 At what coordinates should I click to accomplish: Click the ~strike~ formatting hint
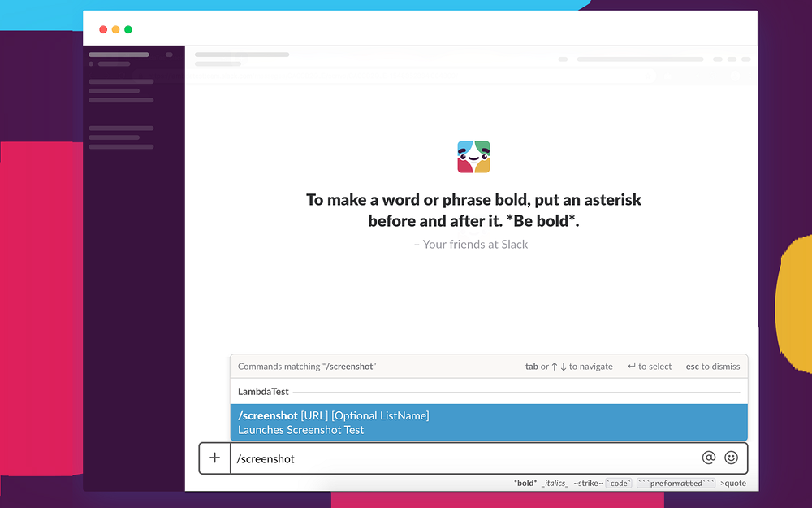point(588,483)
